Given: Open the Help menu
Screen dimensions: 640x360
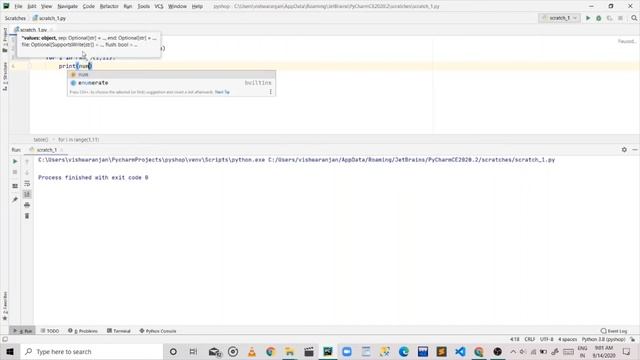Looking at the screenshot, I should pos(197,6).
